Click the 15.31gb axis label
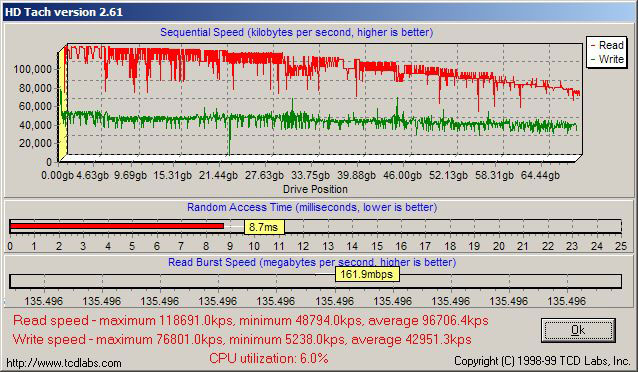This screenshot has width=638, height=372. [172, 175]
